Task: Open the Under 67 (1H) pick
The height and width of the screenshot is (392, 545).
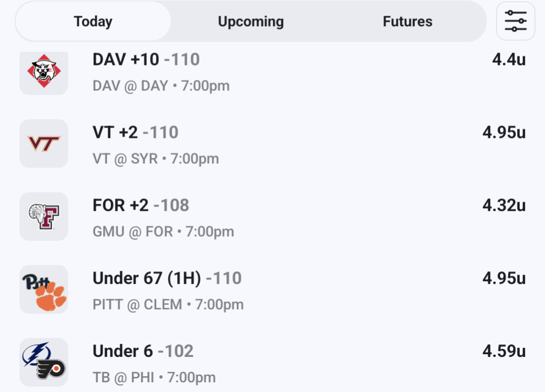Action: pos(167,278)
